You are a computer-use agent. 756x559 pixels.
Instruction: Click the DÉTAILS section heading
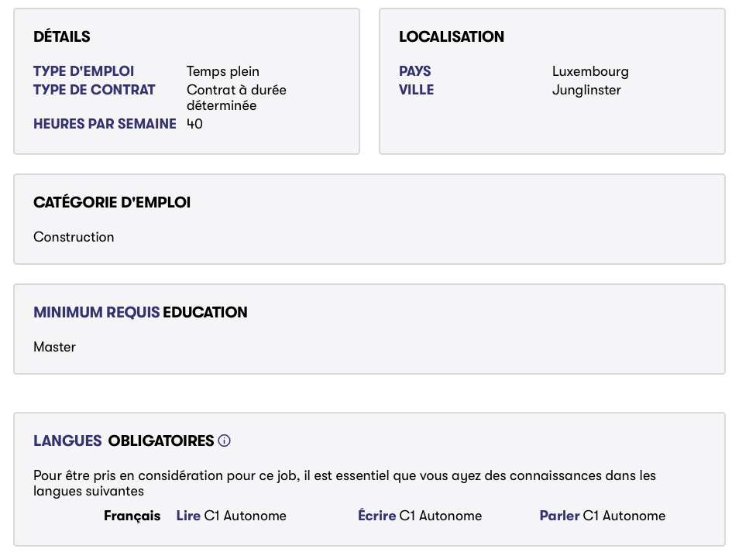click(62, 36)
